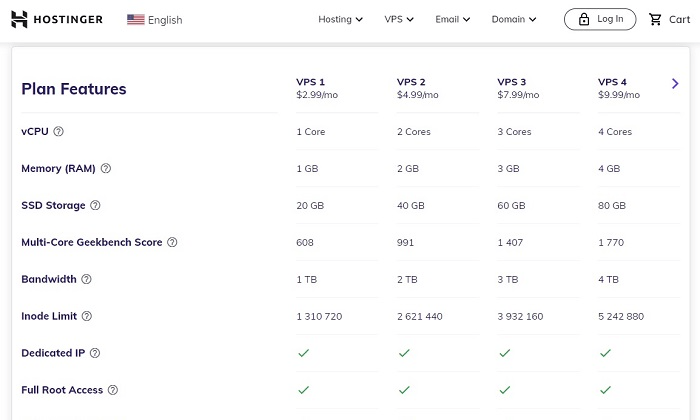Click the SSD Storage info icon
Image resolution: width=700 pixels, height=420 pixels.
tap(95, 205)
